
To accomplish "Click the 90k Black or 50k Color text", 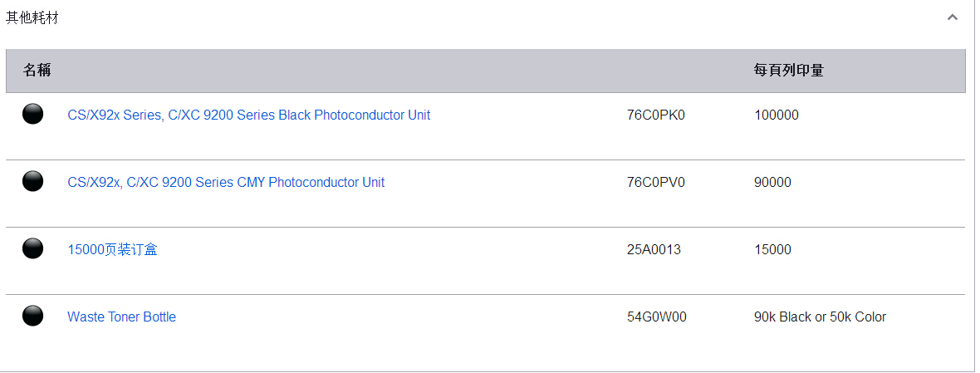I will (x=820, y=317).
